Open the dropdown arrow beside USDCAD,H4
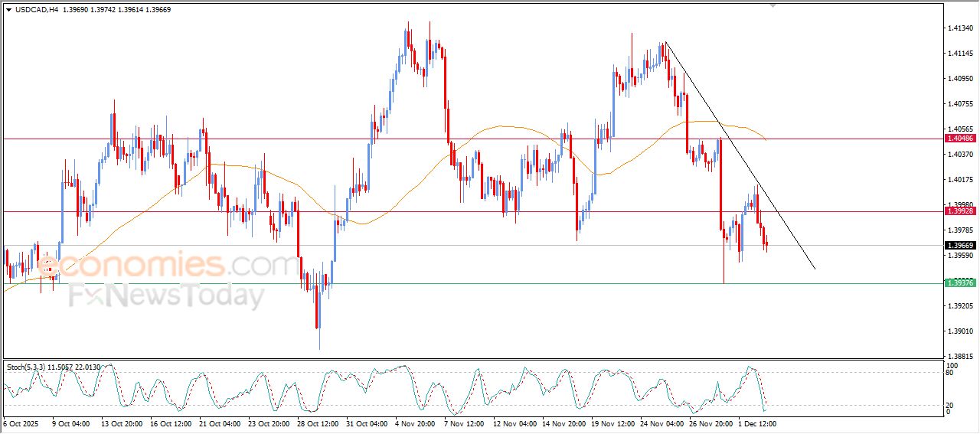 click(8, 8)
